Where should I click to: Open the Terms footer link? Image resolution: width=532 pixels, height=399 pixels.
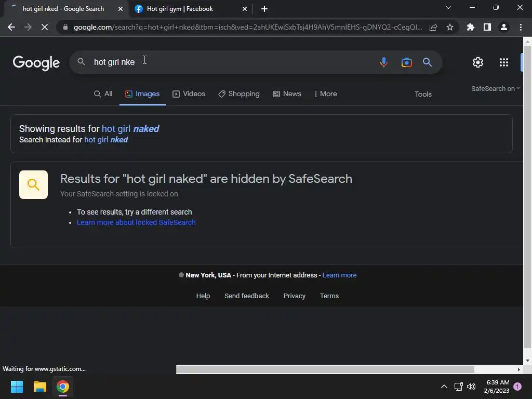[329, 296]
